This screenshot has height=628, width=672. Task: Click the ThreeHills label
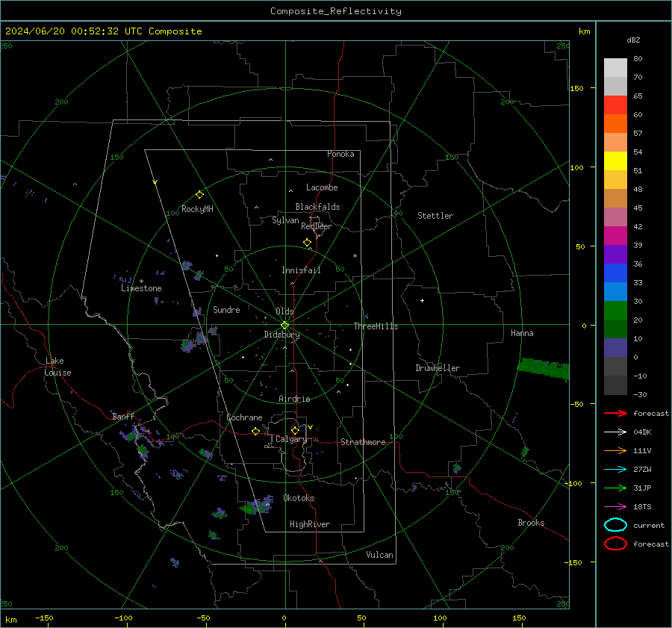tap(376, 326)
